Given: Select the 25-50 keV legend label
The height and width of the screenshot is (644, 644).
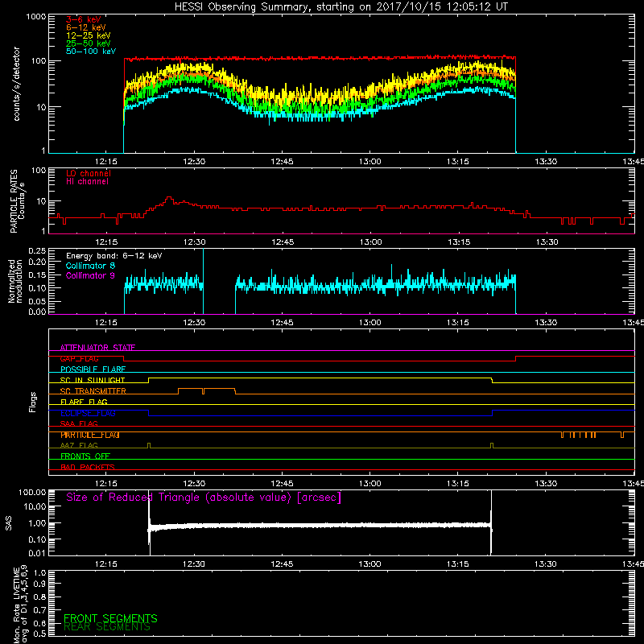Looking at the screenshot, I should click(x=89, y=43).
